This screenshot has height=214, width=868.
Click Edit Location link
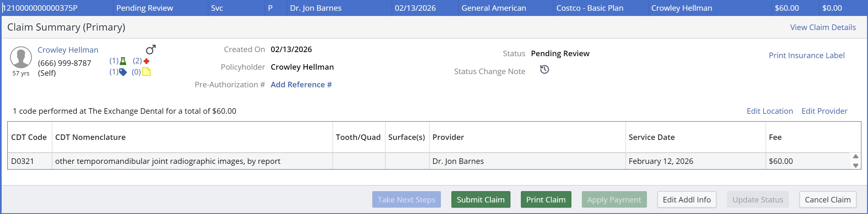click(769, 111)
